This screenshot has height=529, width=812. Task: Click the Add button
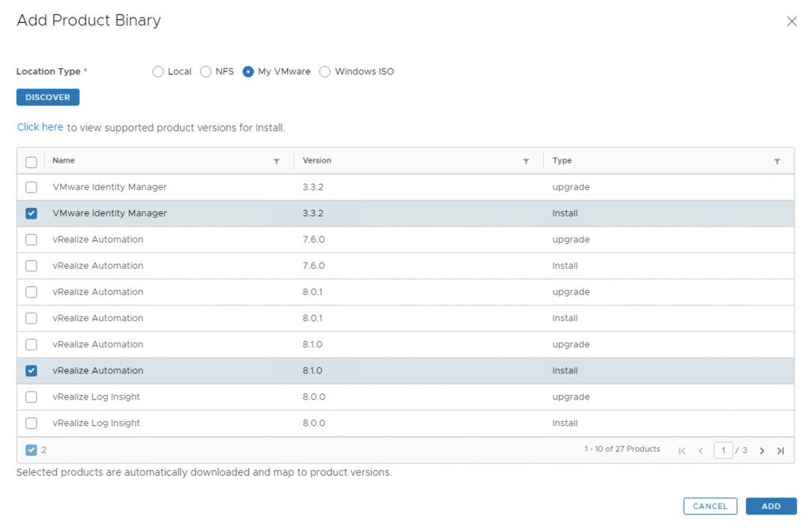click(x=771, y=506)
